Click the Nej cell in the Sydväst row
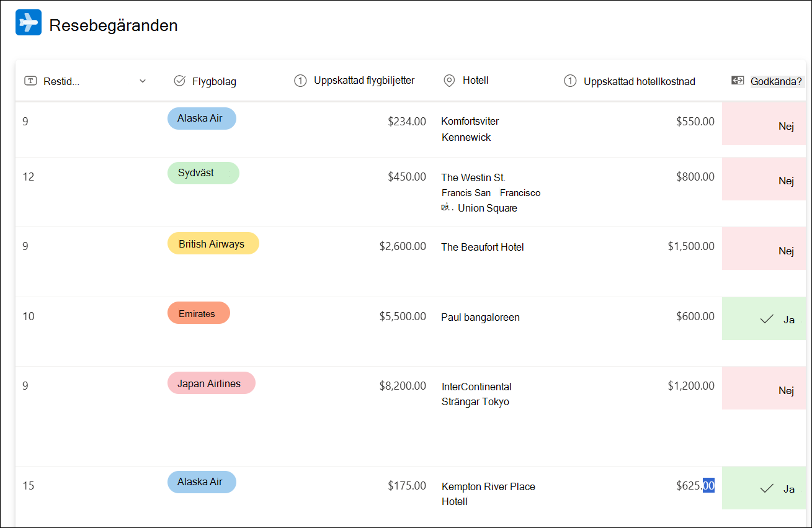The height and width of the screenshot is (528, 812). 764,179
